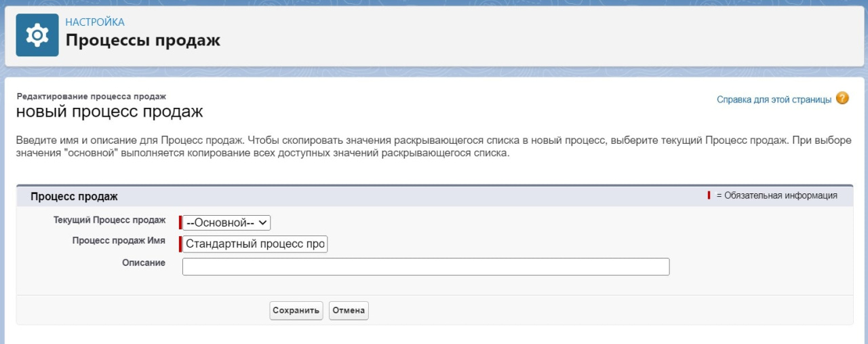Click the 'Отмена' button
Image resolution: width=868 pixels, height=344 pixels.
[349, 311]
